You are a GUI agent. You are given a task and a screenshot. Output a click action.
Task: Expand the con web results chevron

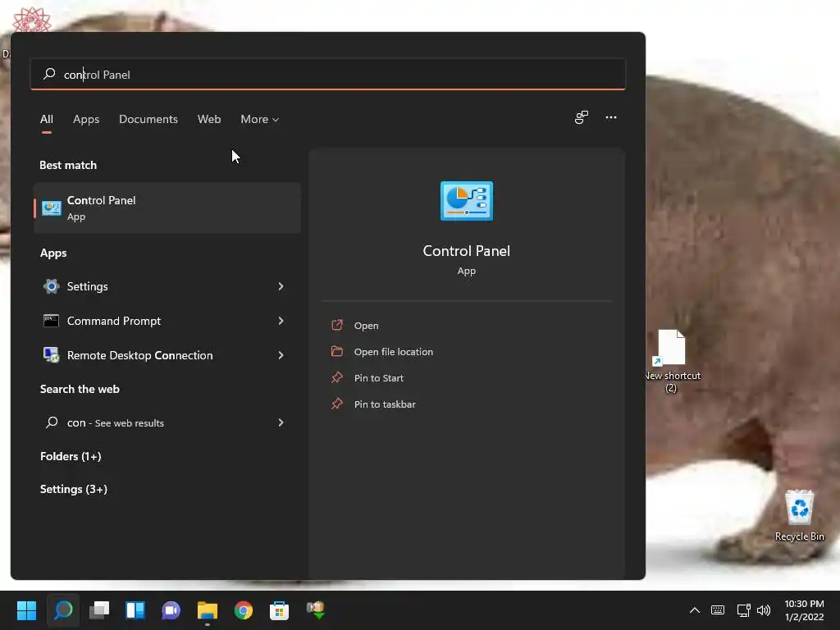281,422
